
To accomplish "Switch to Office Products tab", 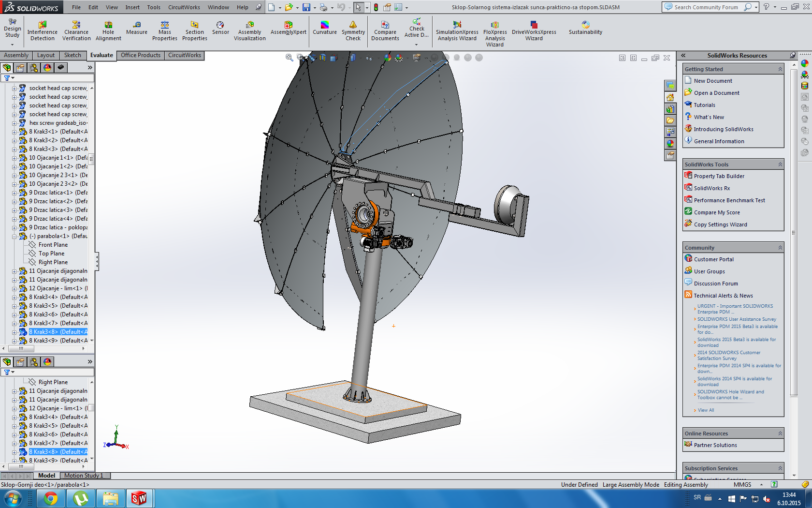I will click(141, 55).
